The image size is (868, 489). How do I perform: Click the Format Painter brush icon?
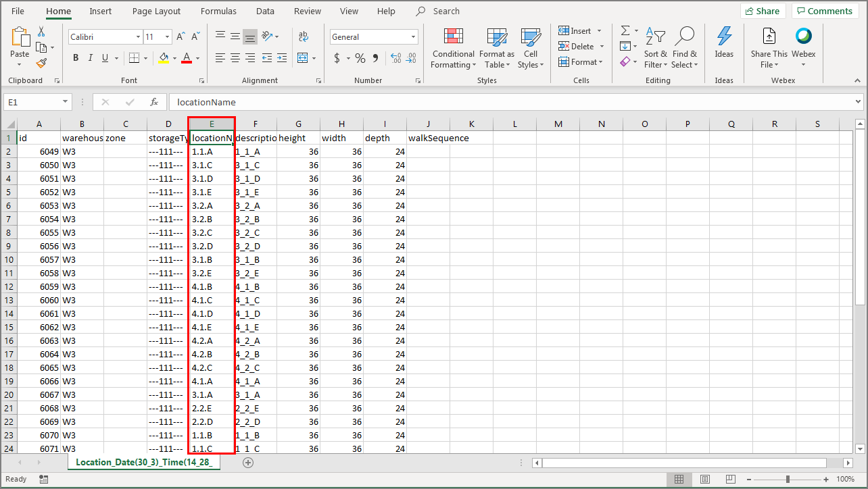click(42, 63)
